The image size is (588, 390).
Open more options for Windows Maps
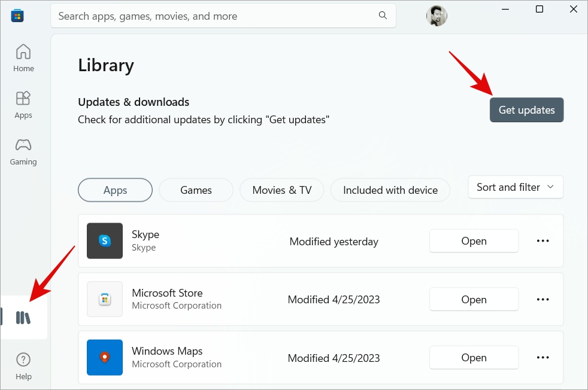[542, 358]
